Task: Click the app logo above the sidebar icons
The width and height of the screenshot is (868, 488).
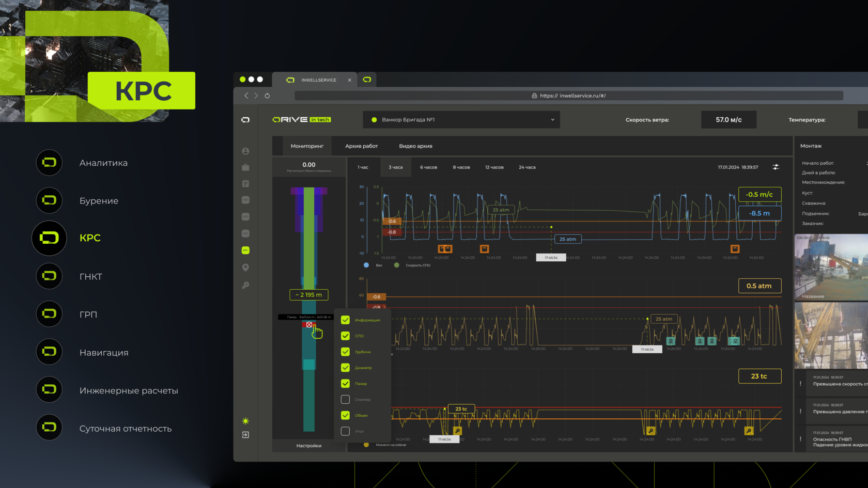Action: point(245,120)
